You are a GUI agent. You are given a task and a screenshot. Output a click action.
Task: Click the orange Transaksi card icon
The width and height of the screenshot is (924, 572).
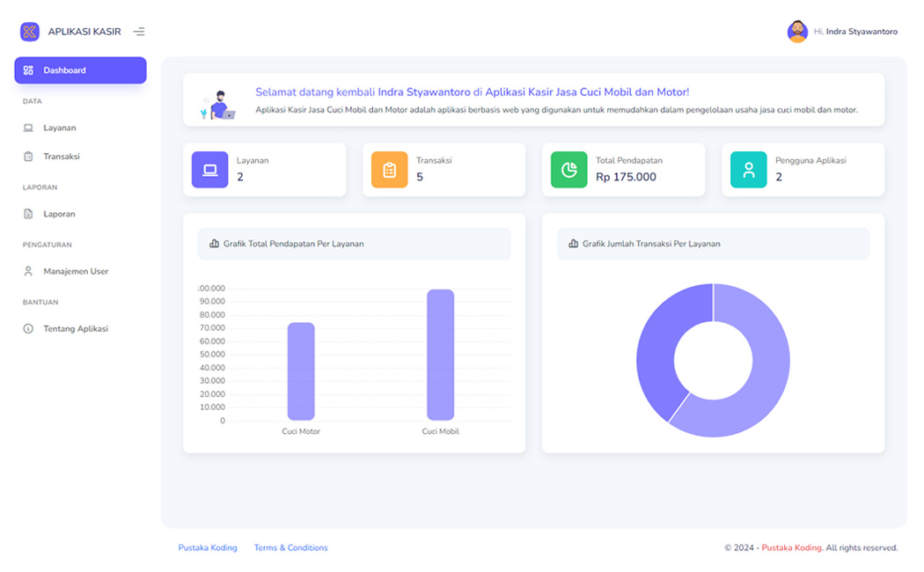[x=390, y=170]
